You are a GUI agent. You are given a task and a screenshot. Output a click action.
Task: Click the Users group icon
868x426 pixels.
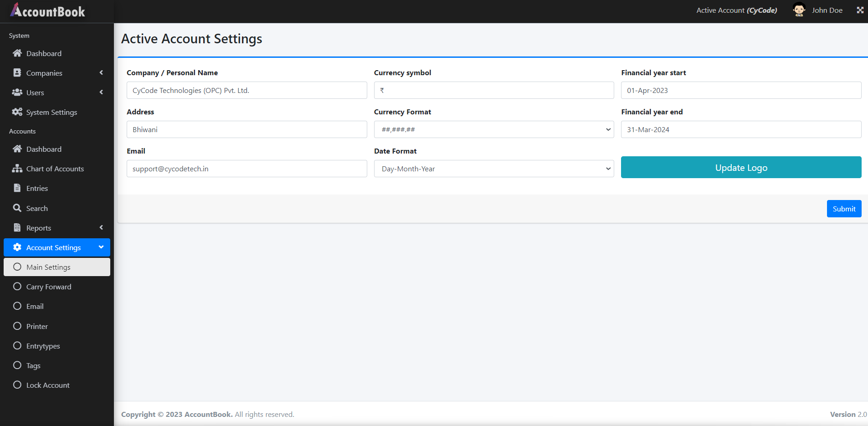click(17, 92)
